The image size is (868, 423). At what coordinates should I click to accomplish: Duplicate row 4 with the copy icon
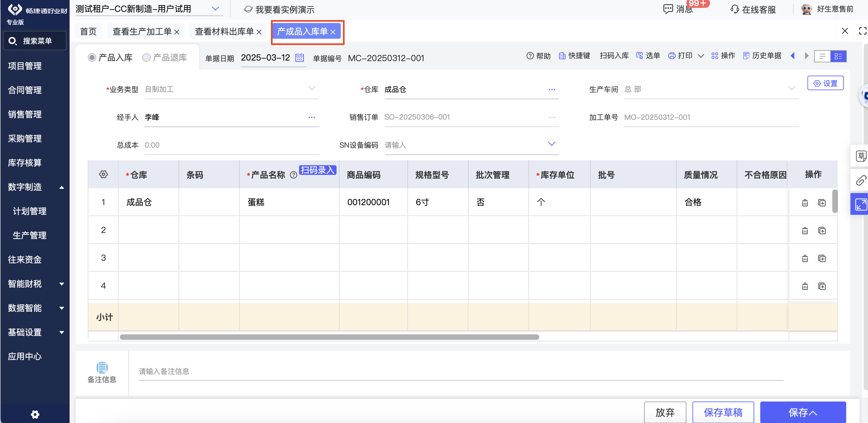coord(822,286)
